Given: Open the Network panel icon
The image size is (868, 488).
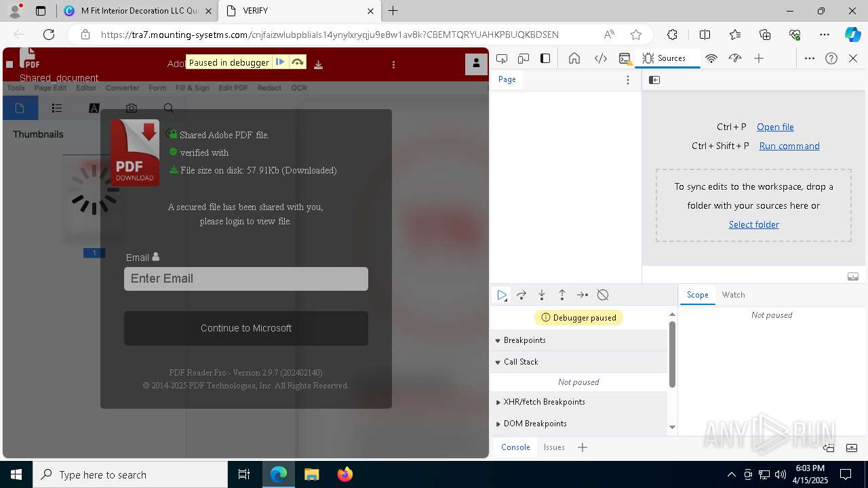Looking at the screenshot, I should 711,58.
